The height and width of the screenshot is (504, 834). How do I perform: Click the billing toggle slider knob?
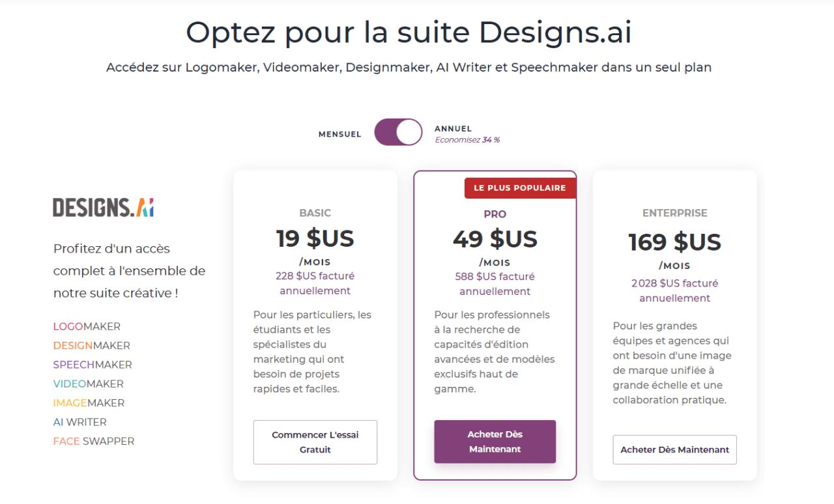(407, 132)
